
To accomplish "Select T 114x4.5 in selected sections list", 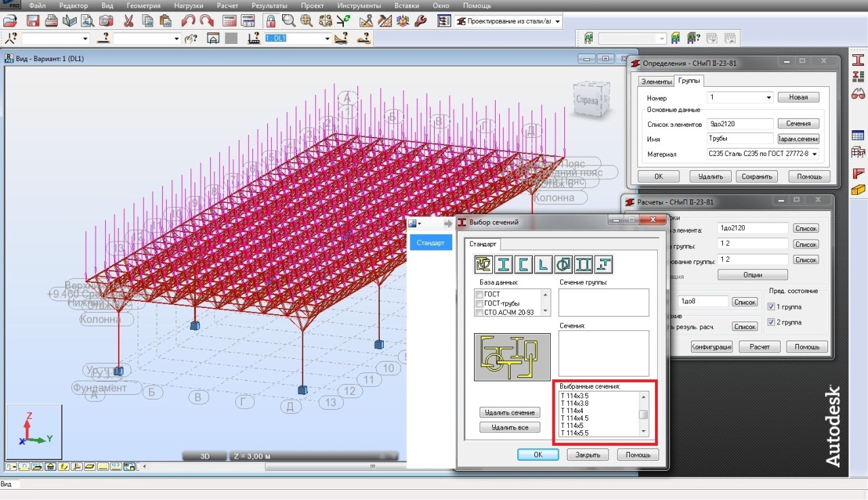I will [574, 418].
